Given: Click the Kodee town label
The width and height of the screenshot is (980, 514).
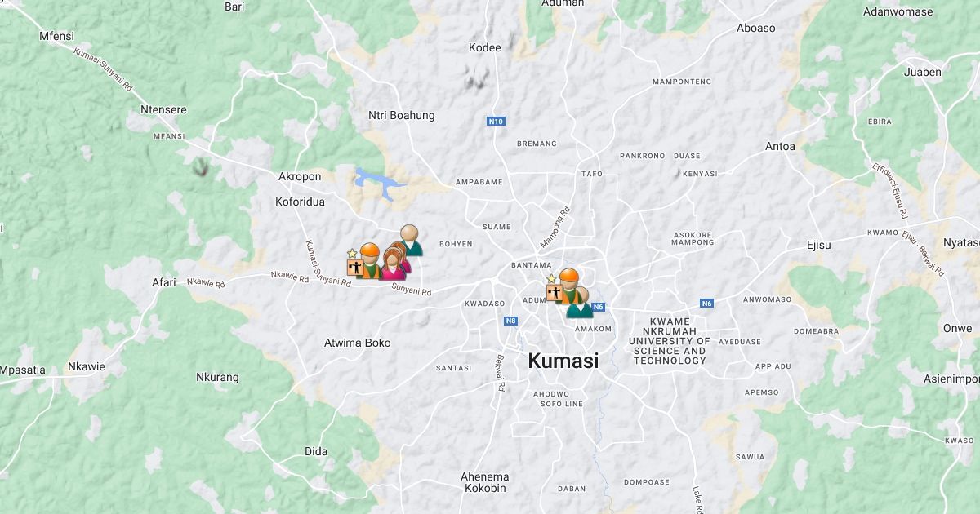Looking at the screenshot, I should pos(485,47).
